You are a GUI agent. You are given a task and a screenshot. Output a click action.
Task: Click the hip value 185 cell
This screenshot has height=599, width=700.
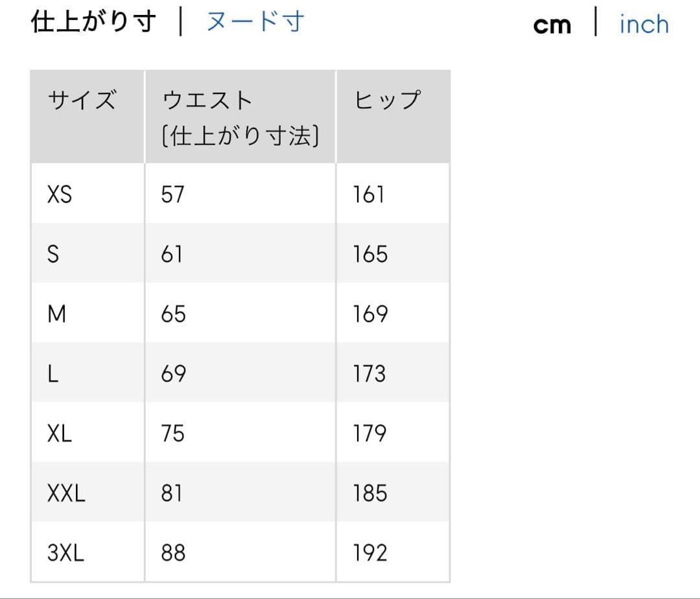[x=370, y=494]
